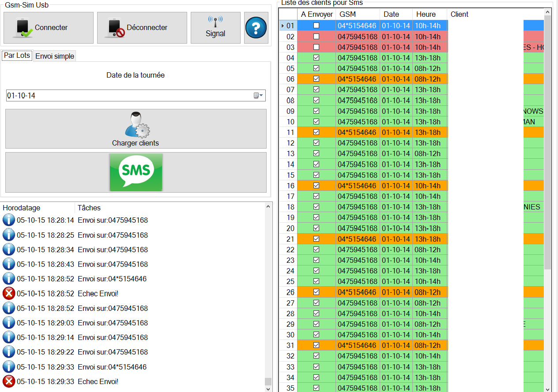Click the red error icon at 18:28:52
This screenshot has width=558, height=392.
coord(9,294)
